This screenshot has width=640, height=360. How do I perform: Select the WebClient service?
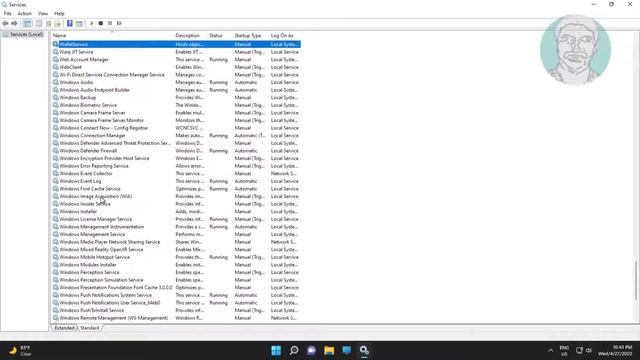coord(176,67)
